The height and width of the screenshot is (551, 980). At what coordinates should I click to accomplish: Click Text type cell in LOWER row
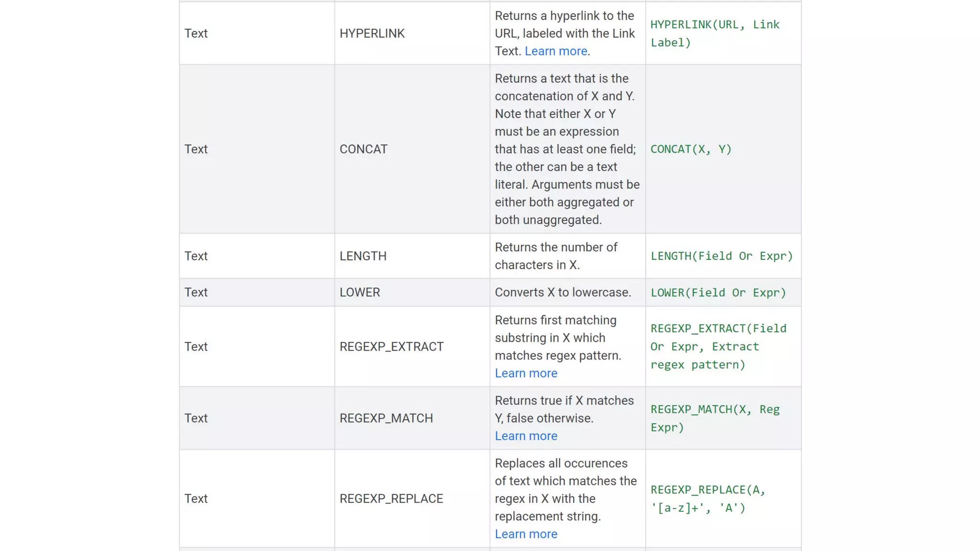point(196,293)
